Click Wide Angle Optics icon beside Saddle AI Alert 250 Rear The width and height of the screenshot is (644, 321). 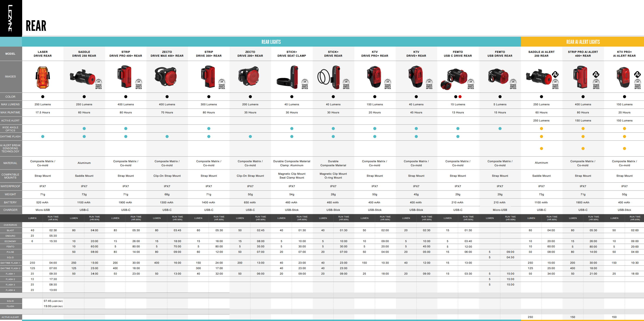555,84
